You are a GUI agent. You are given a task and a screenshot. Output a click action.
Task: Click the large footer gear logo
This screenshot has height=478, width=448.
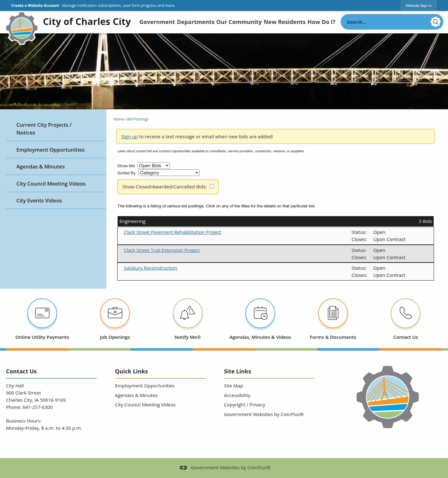(388, 397)
